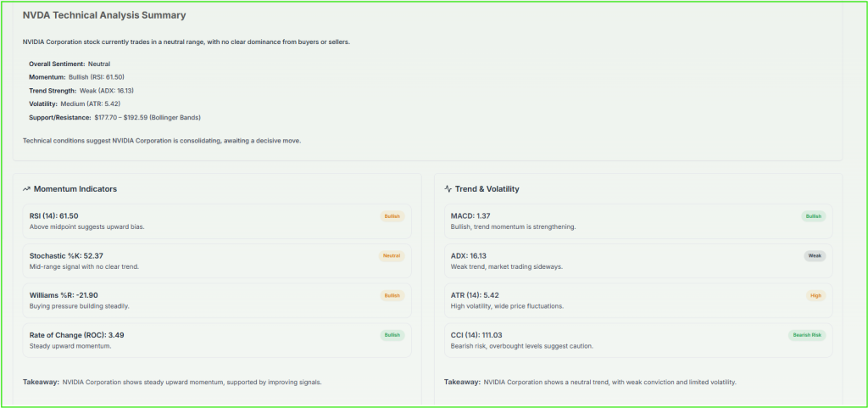Click the Trend & Volatility pulse icon
868x408 pixels.
tap(448, 189)
